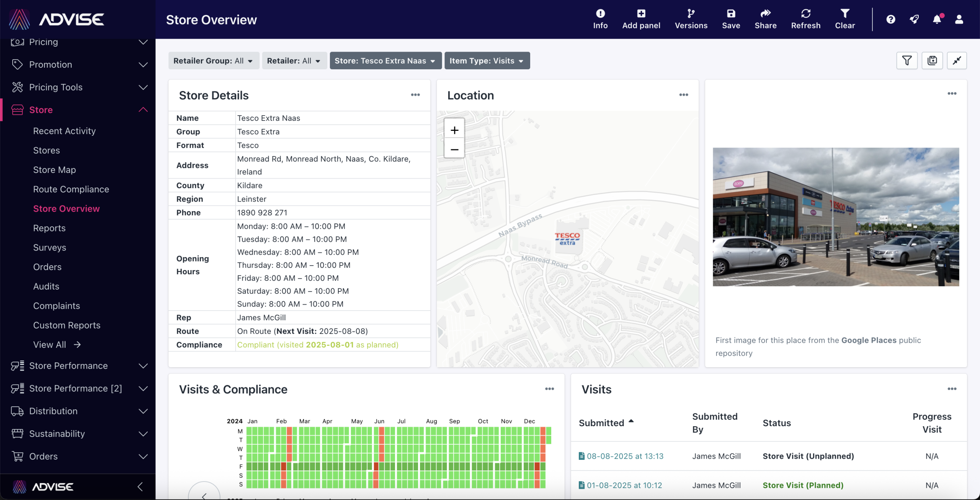Collapse the sidebar with bottom chevron
Image resolution: width=980 pixels, height=500 pixels.
(140, 487)
